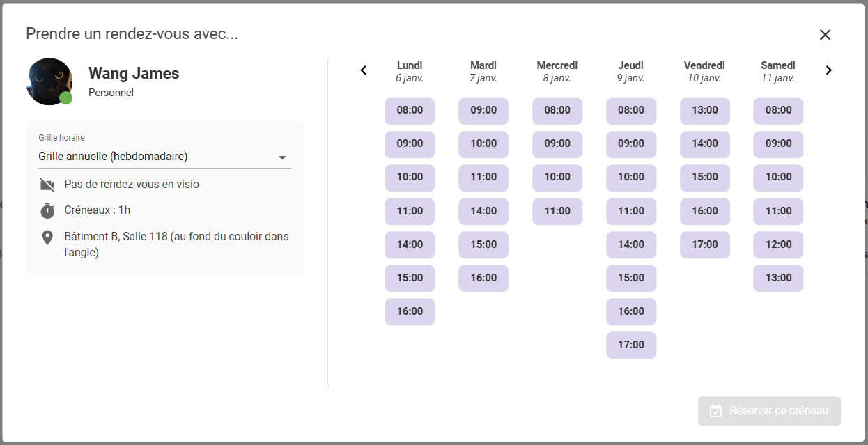Pick the Mercredi 11:00 time slot
Image resolution: width=868 pixels, height=445 pixels.
(557, 211)
